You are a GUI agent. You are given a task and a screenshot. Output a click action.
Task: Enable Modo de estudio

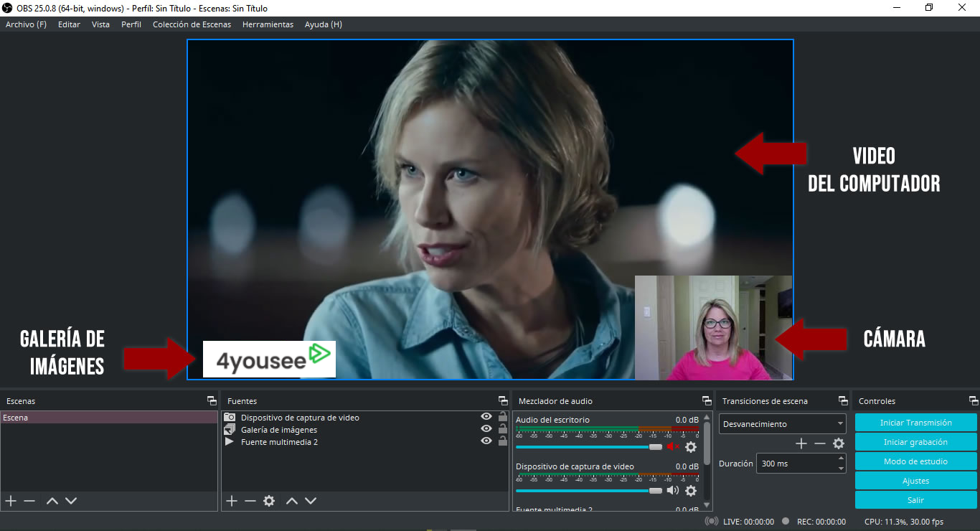pyautogui.click(x=916, y=461)
